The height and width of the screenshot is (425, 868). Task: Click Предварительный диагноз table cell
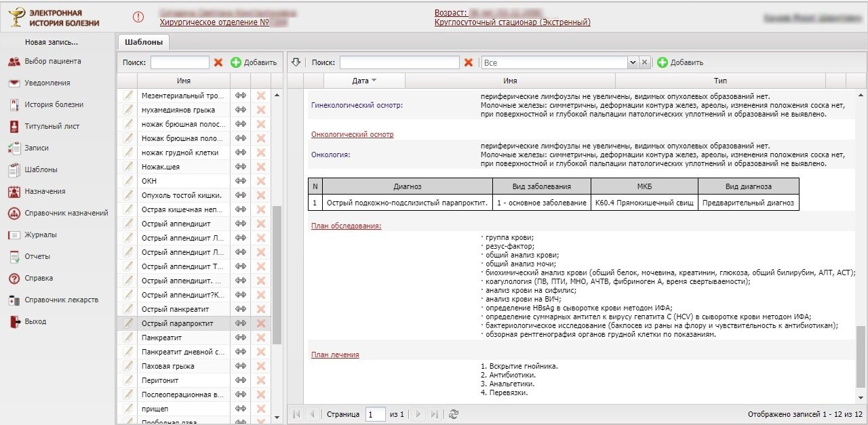tap(748, 202)
